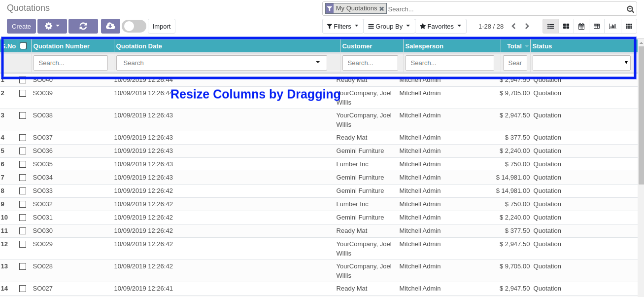This screenshot has width=644, height=297.
Task: Expand the Status column filter dropdown
Action: coord(581,63)
